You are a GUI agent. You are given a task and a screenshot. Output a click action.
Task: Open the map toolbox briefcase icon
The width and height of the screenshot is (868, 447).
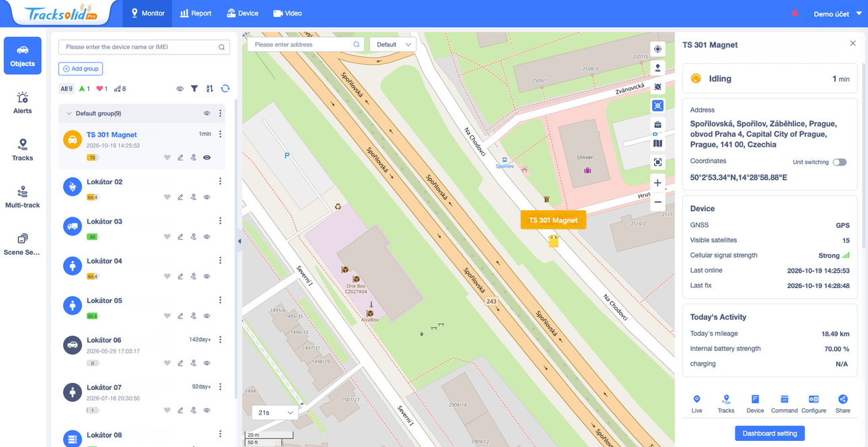658,125
